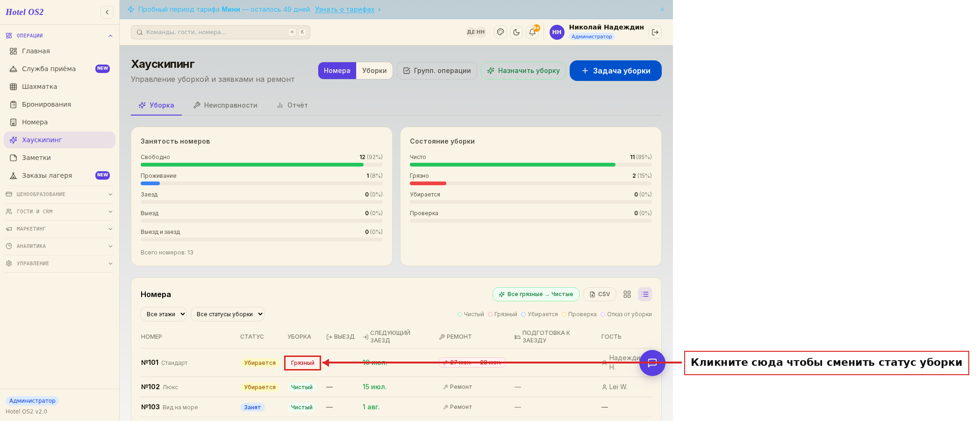The image size is (980, 421).
Task: Switch to list view of rooms
Action: (645, 294)
